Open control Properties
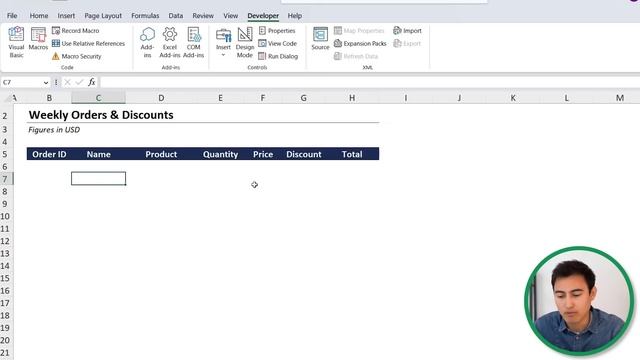 click(x=277, y=31)
